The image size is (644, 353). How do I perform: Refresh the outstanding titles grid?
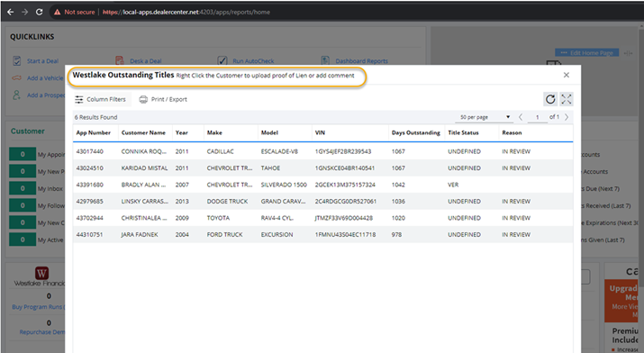[x=550, y=99]
